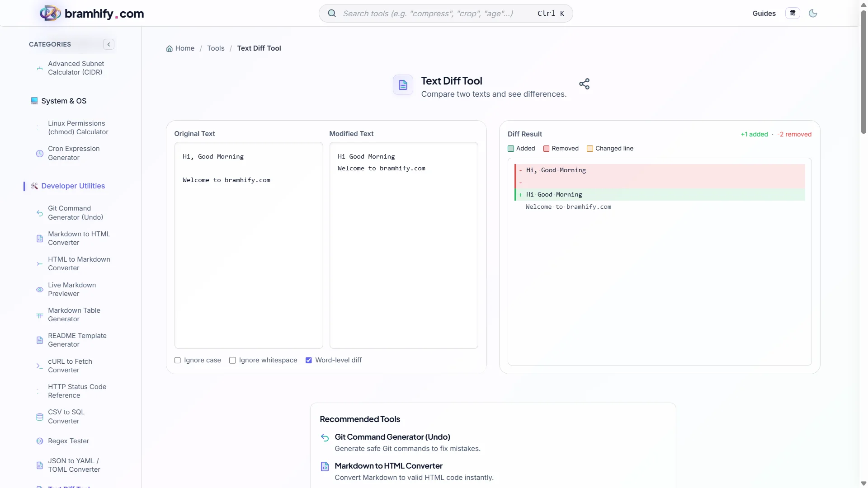Click the orange Changed line legend swatch
Screen dimensions: 868x488
click(590, 149)
